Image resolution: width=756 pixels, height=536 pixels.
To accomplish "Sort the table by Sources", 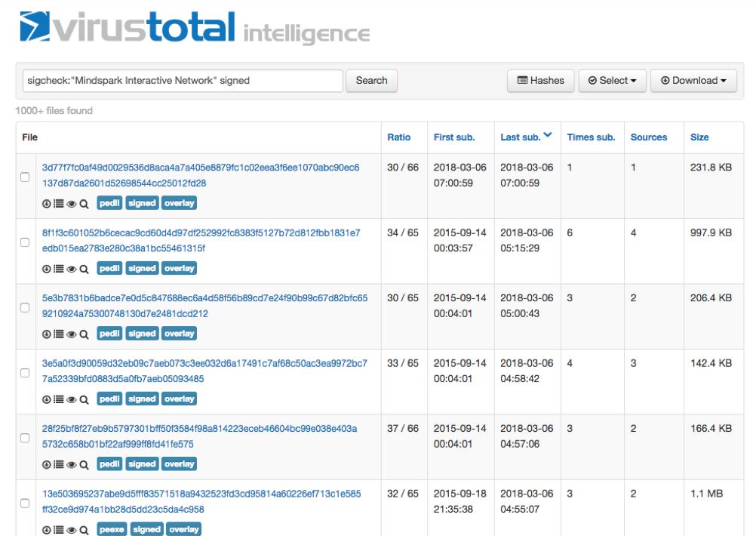I will pos(648,137).
